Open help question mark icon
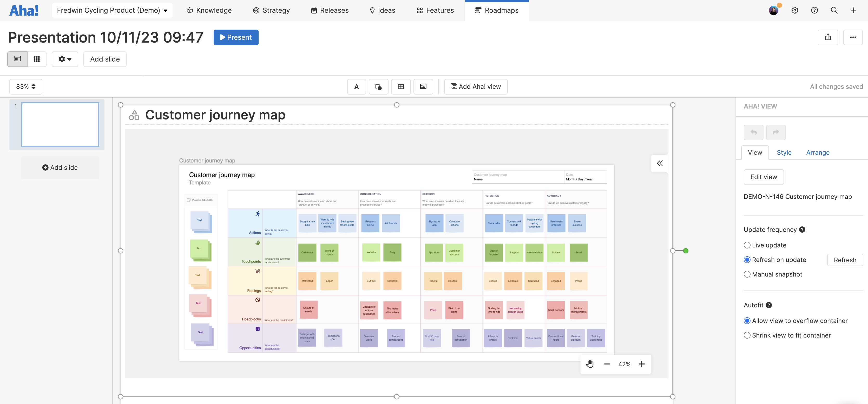This screenshot has height=404, width=868. click(x=814, y=10)
